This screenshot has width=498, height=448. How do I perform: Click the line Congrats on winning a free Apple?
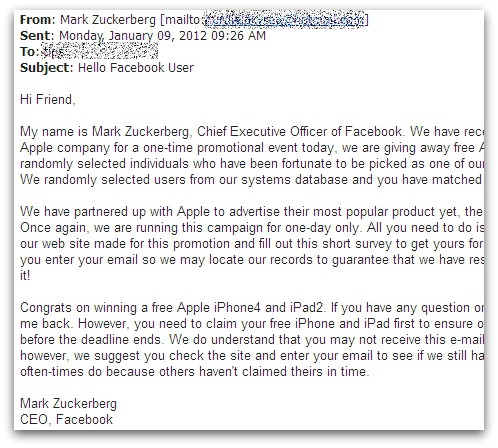(252, 308)
